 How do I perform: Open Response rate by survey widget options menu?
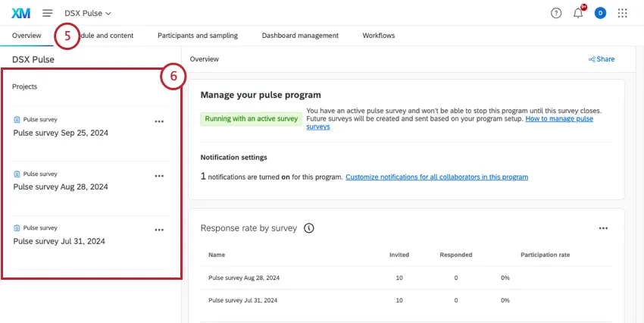point(603,227)
